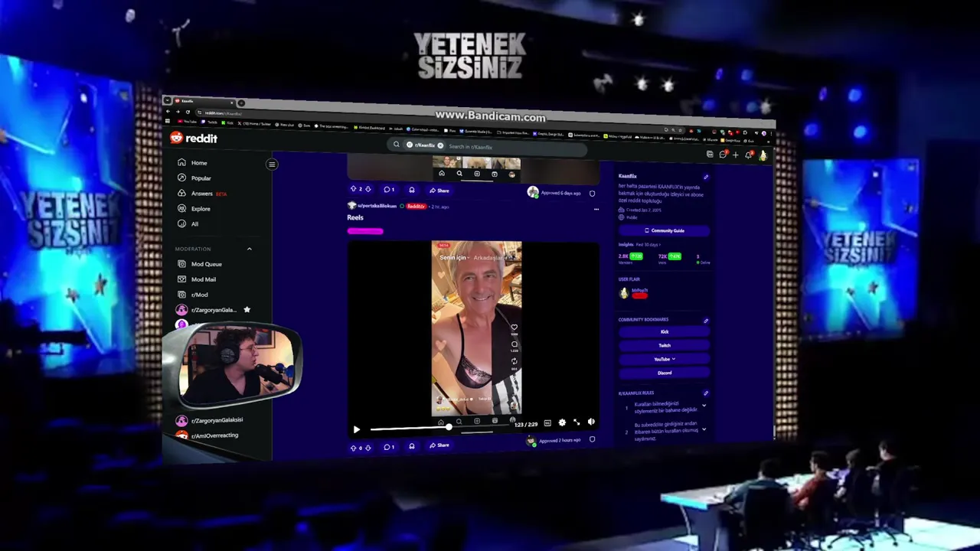Viewport: 980px width, 551px height.
Task: Open the Discord bookmark
Action: point(664,373)
